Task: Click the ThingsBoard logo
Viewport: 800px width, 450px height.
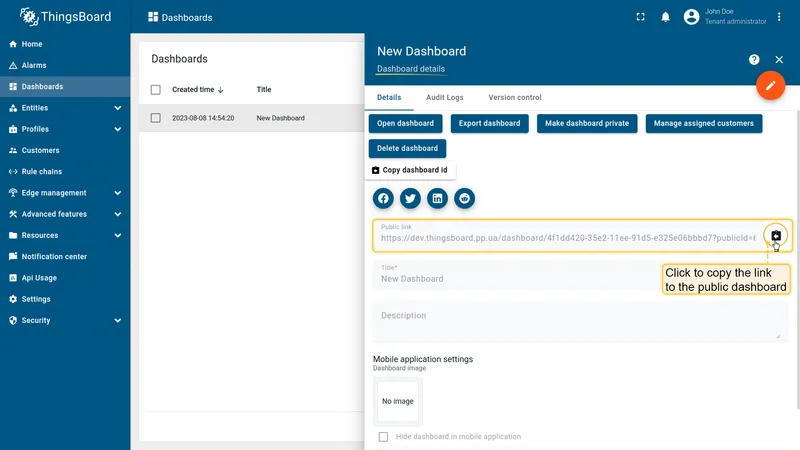Action: coord(65,17)
